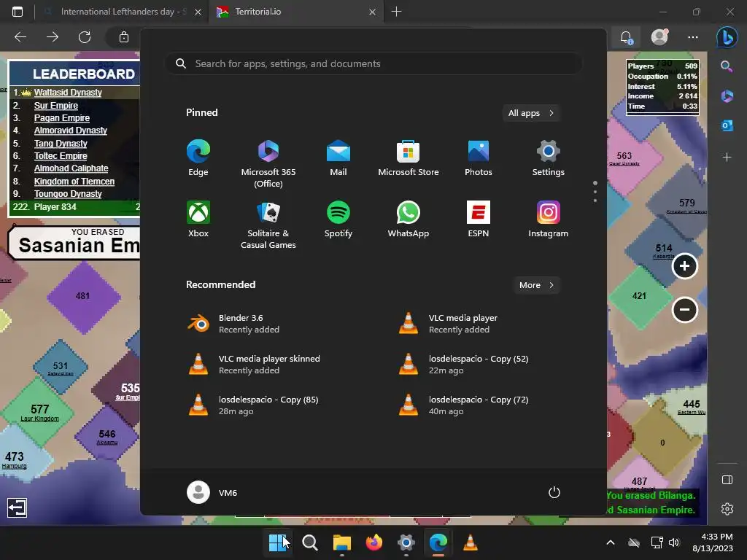
Task: Select Pagan Empire on the leaderboard
Action: tap(61, 117)
